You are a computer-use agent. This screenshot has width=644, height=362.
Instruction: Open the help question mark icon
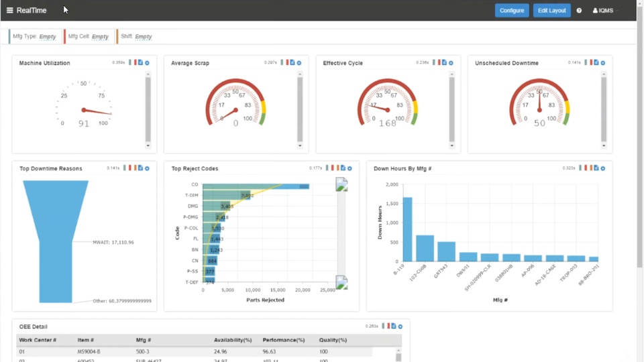pos(579,11)
